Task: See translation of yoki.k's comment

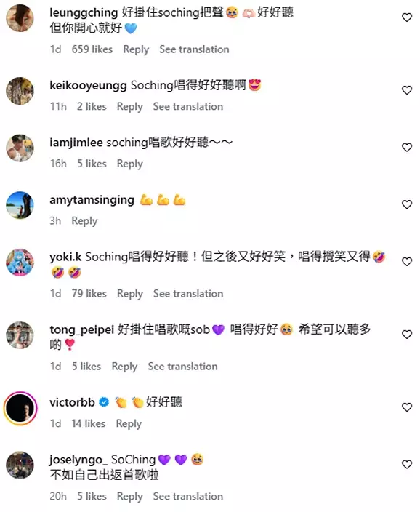Action: click(x=188, y=294)
